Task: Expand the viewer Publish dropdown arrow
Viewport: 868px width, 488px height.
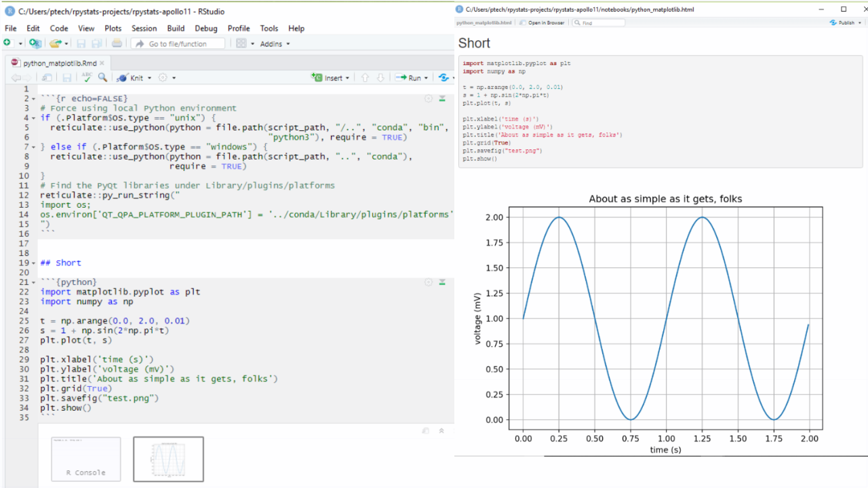Action: 860,22
